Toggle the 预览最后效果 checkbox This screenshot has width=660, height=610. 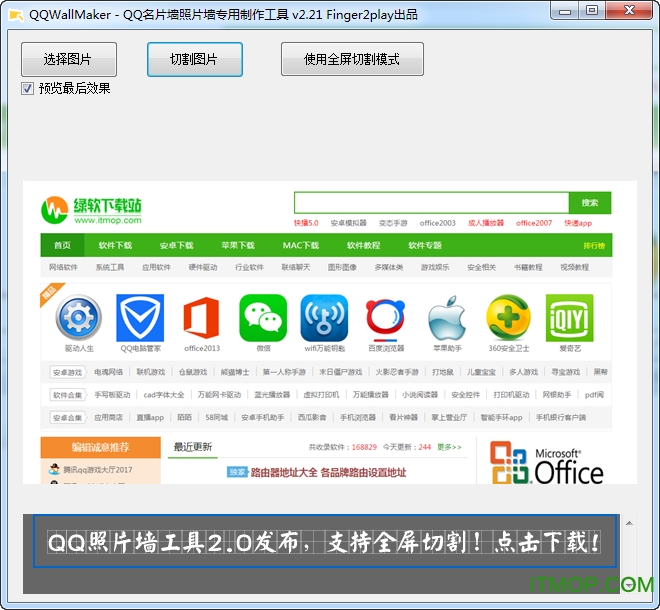pyautogui.click(x=28, y=88)
